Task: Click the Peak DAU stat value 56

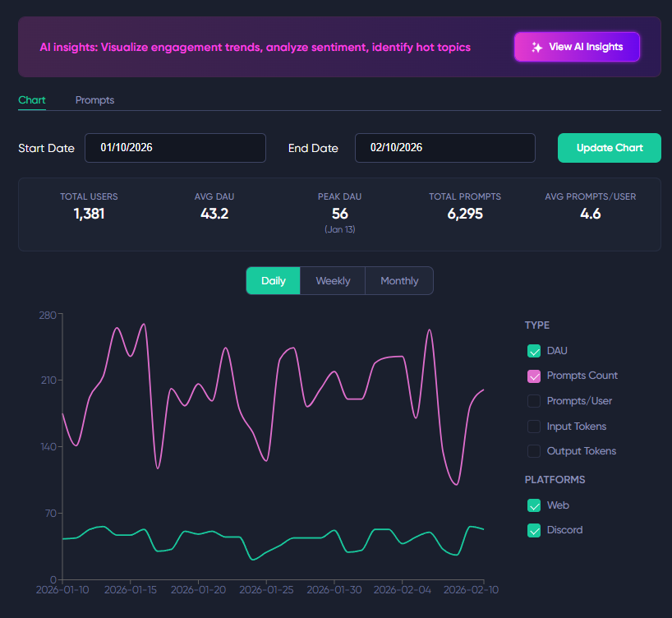Action: (340, 214)
